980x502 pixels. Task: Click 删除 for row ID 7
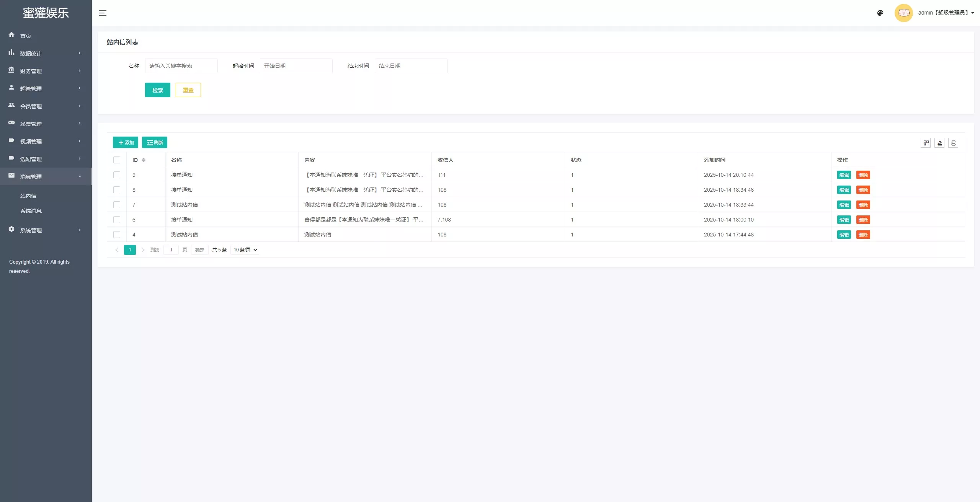(x=863, y=205)
